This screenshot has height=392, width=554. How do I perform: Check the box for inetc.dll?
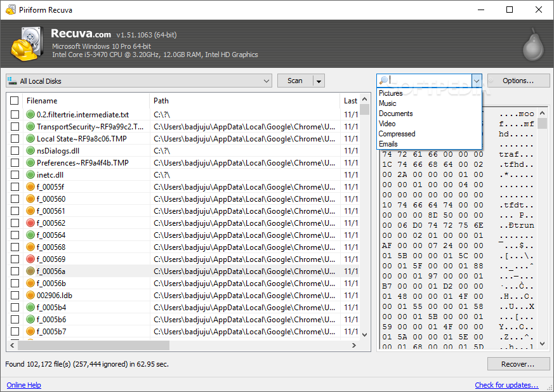15,175
